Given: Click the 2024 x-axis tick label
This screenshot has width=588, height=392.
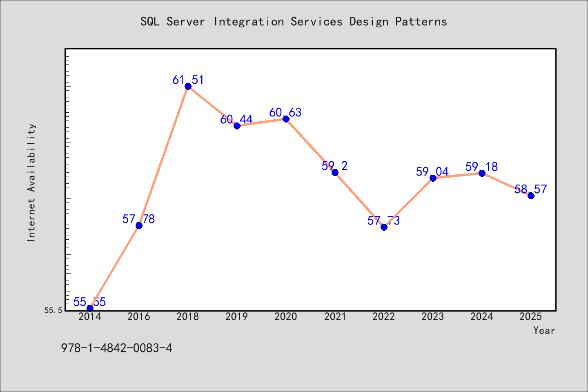Looking at the screenshot, I should click(x=482, y=317).
